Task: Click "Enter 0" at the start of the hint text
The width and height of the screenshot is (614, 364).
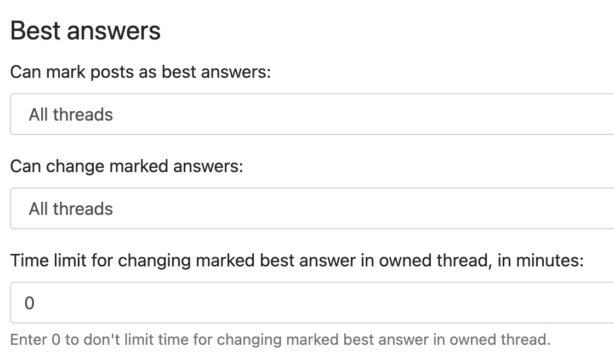Action: point(35,339)
